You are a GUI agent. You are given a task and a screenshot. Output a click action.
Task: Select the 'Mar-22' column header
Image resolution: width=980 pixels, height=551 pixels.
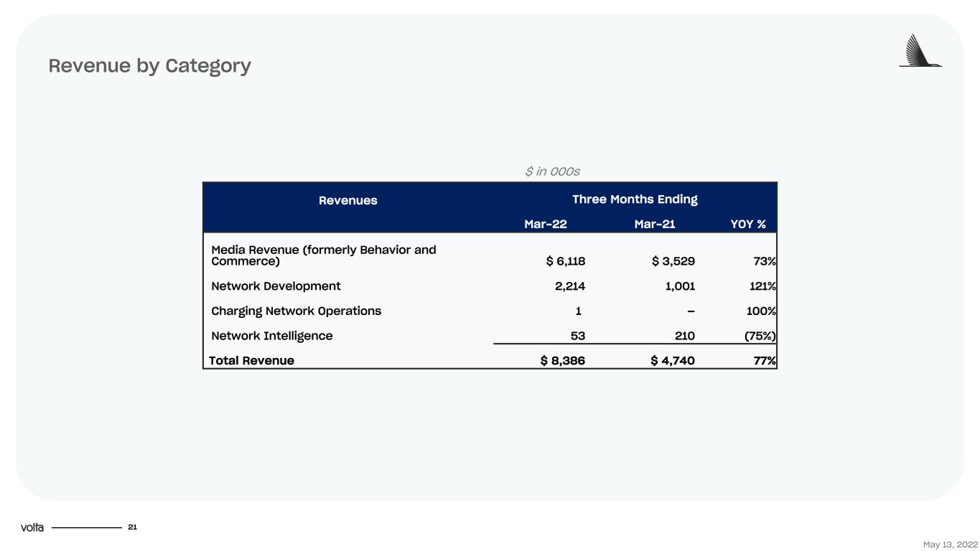(x=546, y=224)
